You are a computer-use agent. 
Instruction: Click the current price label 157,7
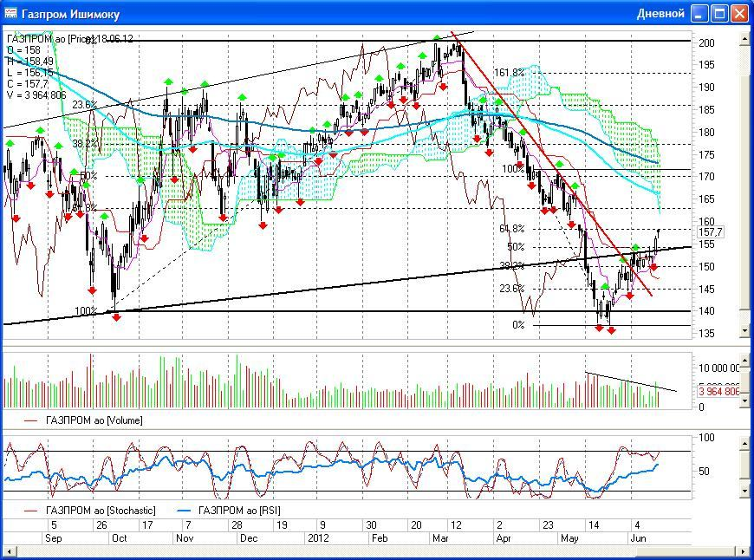(711, 232)
